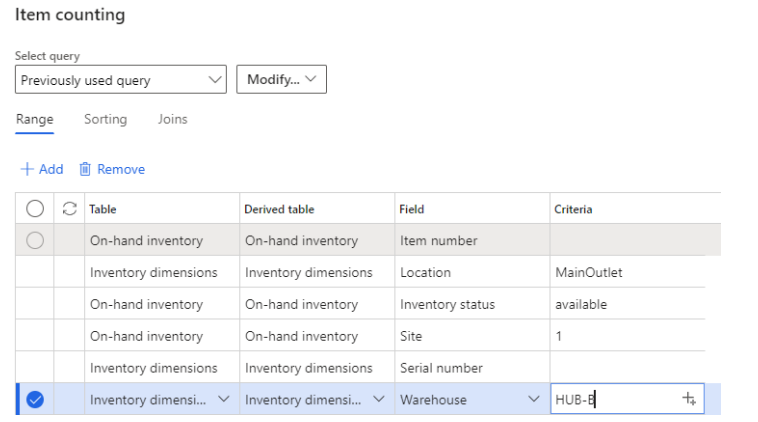758x422 pixels.
Task: Select the Item number row radio circle
Action: point(35,240)
